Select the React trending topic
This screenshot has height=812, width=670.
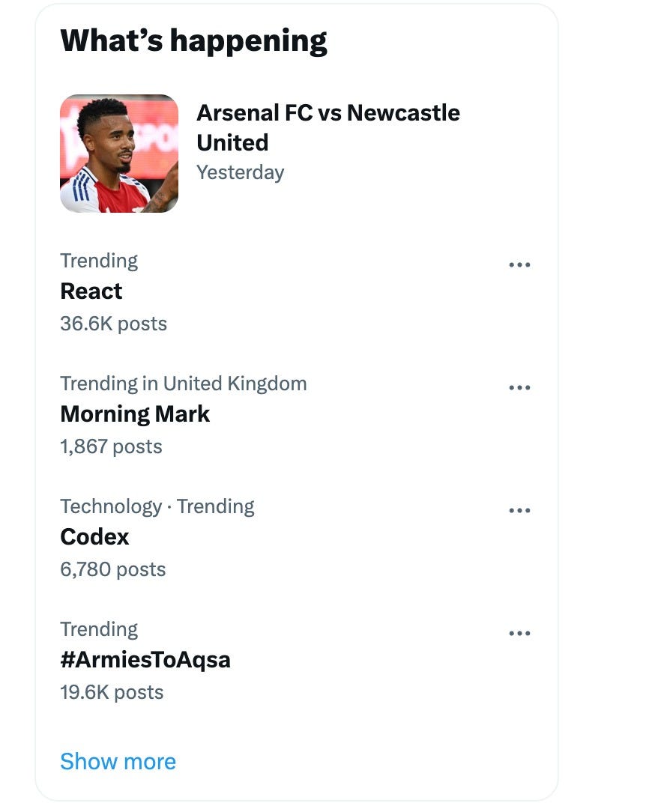click(91, 291)
